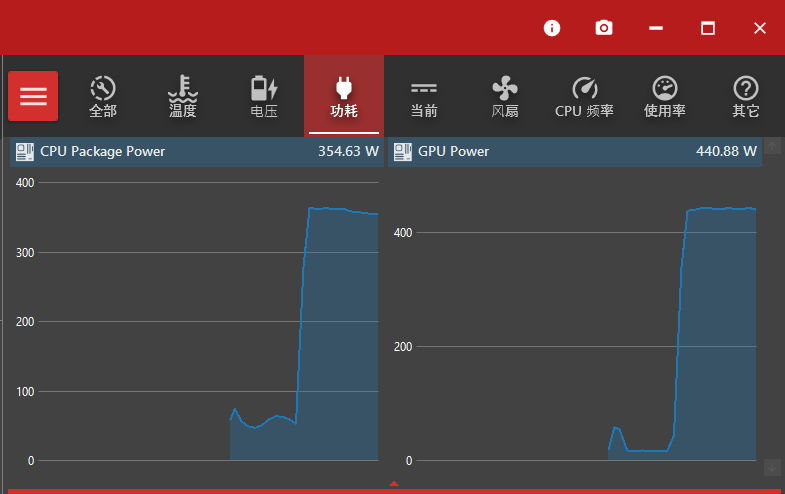Click the CPU Package Power header label
The width and height of the screenshot is (785, 494).
click(x=102, y=152)
